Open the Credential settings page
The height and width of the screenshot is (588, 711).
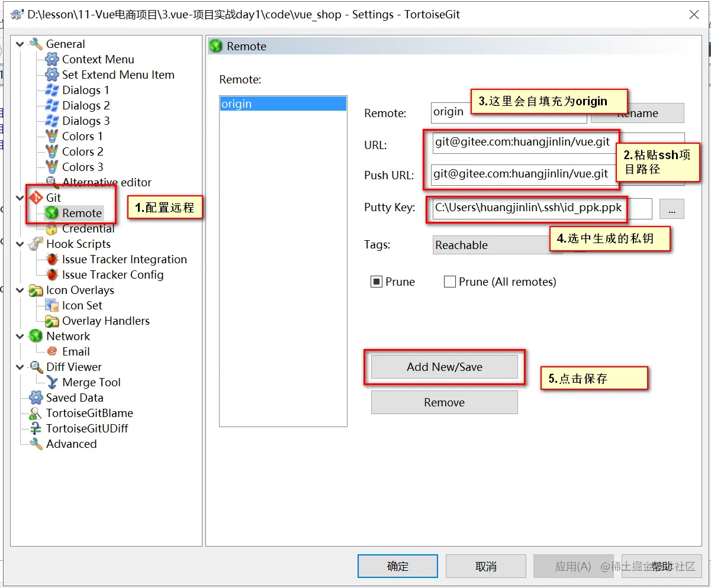point(88,228)
